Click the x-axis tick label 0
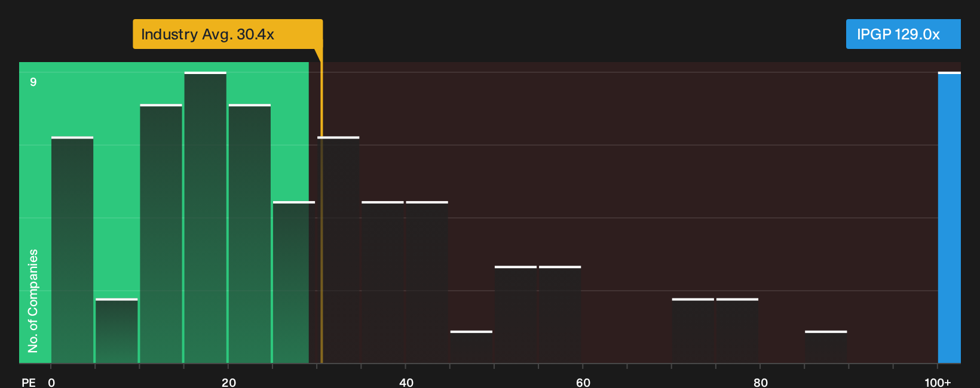Viewport: 980px width, 388px height. 51,383
